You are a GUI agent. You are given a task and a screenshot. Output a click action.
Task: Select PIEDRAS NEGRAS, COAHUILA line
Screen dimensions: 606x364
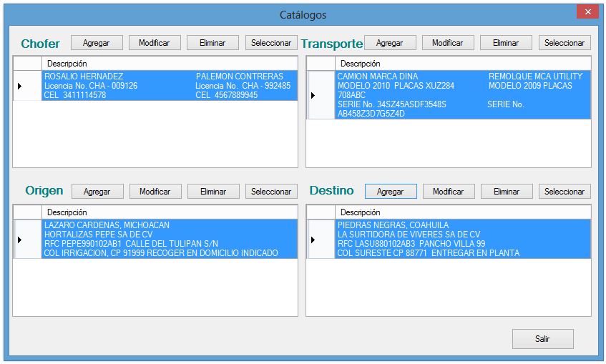coord(393,225)
